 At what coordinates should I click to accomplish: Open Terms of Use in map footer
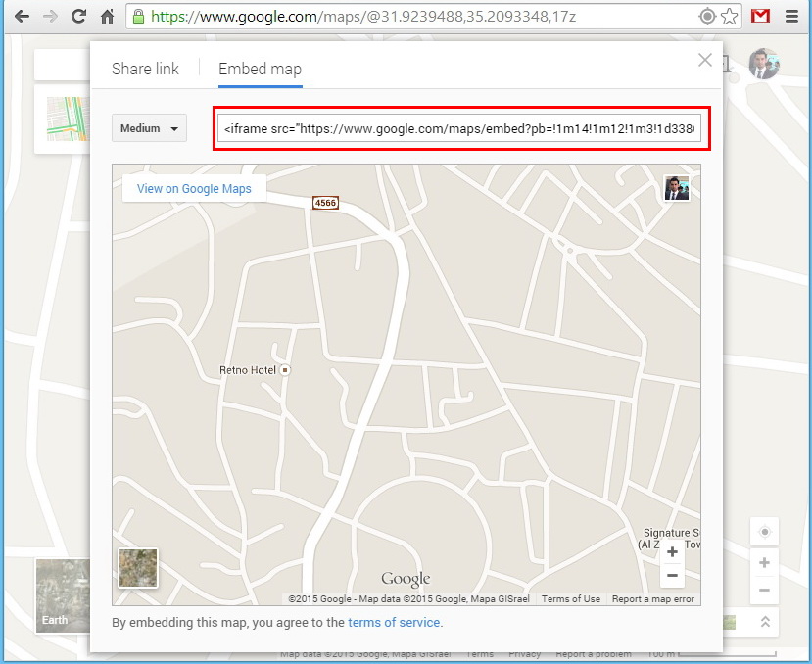tap(571, 598)
